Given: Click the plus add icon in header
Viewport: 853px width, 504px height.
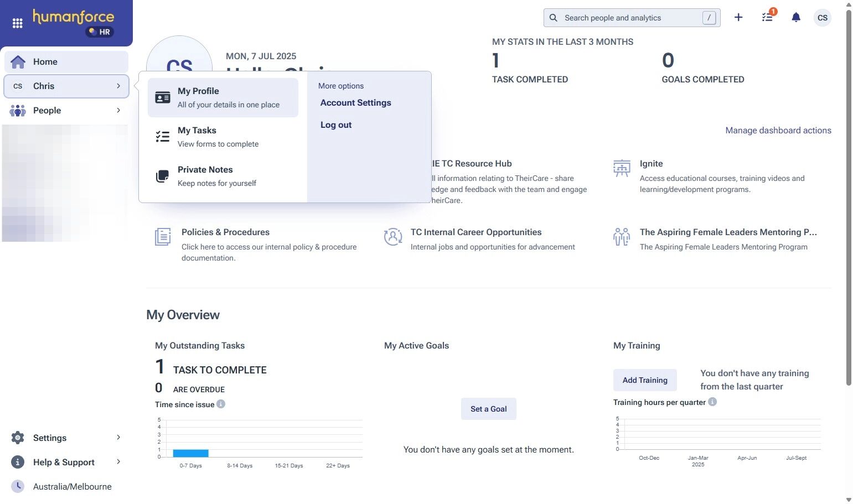Looking at the screenshot, I should pyautogui.click(x=738, y=18).
